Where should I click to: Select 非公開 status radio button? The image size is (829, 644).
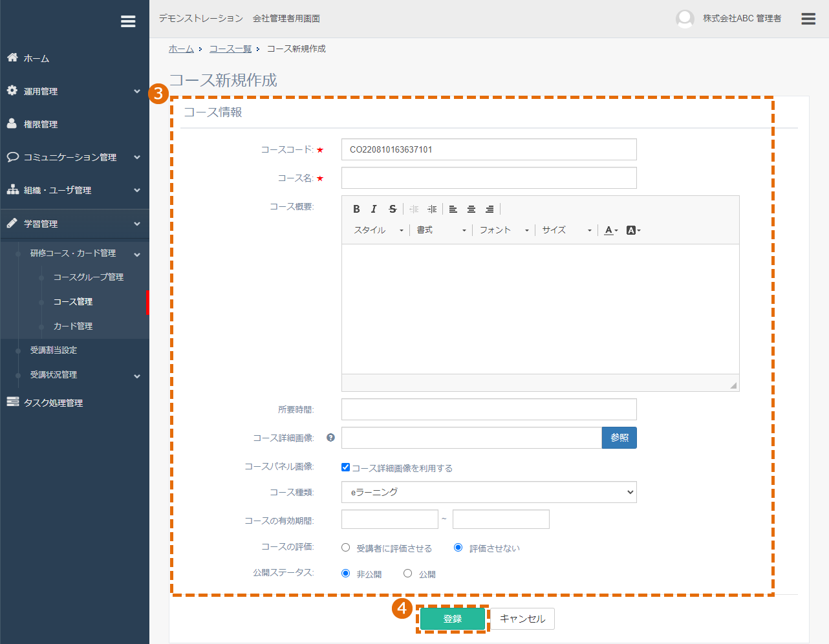346,574
